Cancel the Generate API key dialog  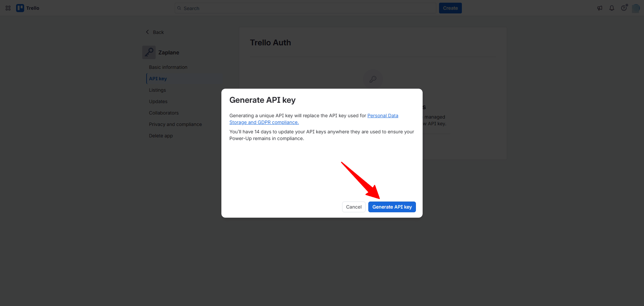tap(354, 207)
